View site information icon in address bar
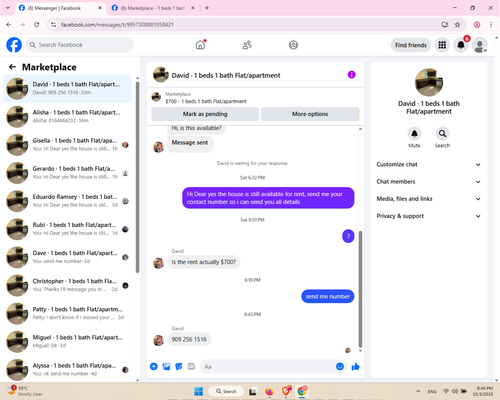This screenshot has width=500, height=400. 53,25
